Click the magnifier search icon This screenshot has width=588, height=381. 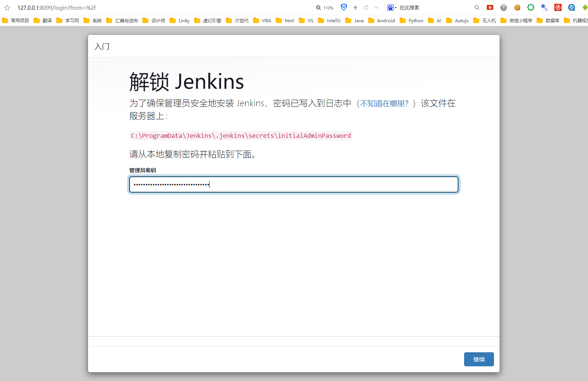point(477,8)
